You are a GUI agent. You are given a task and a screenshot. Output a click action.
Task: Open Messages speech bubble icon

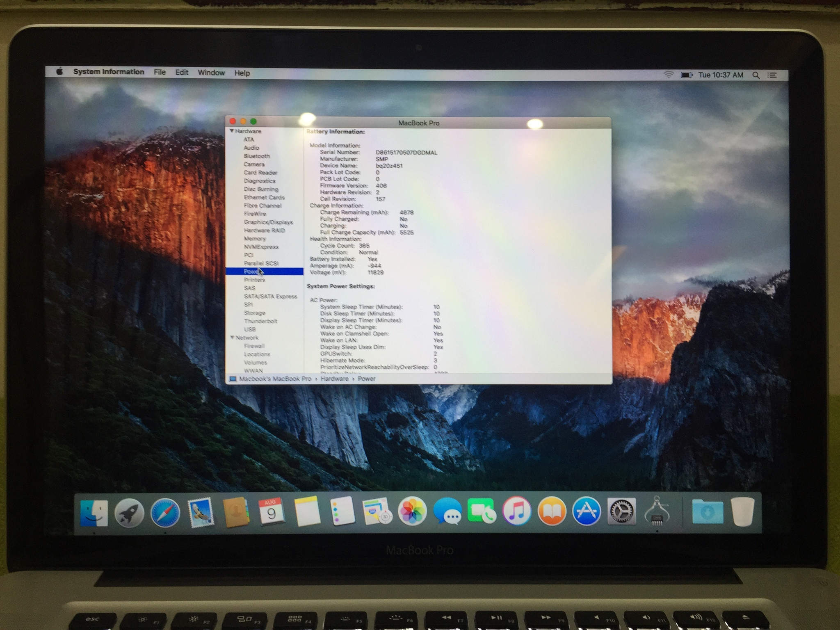[447, 511]
